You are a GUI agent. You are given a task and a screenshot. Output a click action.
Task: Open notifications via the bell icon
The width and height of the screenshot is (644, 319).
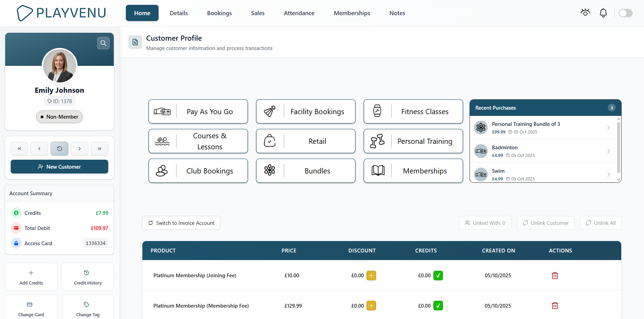[603, 12]
